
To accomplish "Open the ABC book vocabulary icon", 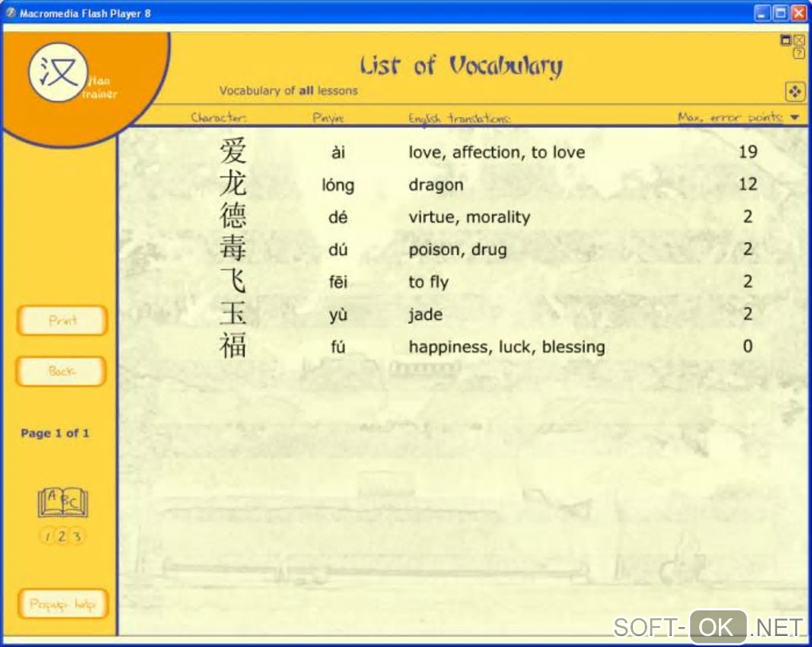I will point(63,502).
